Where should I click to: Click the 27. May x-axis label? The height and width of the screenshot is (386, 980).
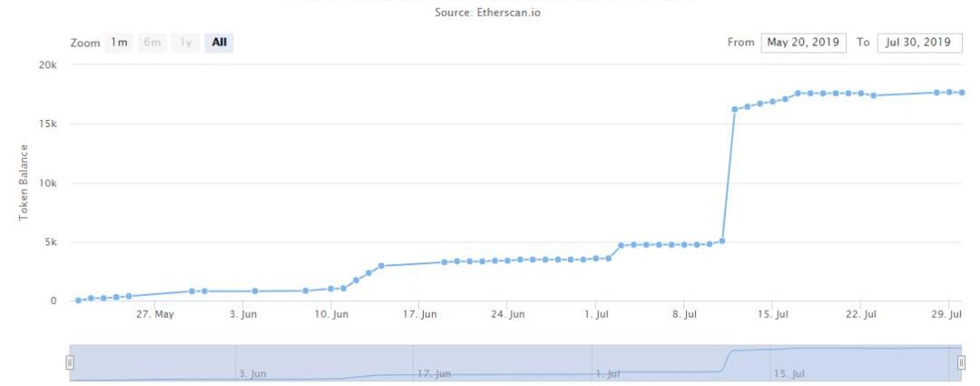click(154, 314)
